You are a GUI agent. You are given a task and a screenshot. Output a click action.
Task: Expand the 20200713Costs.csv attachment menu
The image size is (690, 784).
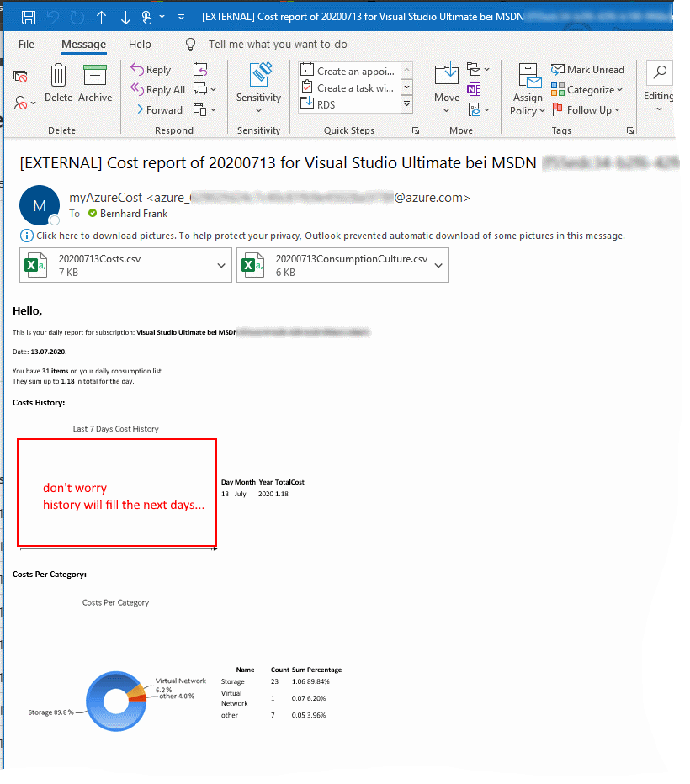point(220,265)
